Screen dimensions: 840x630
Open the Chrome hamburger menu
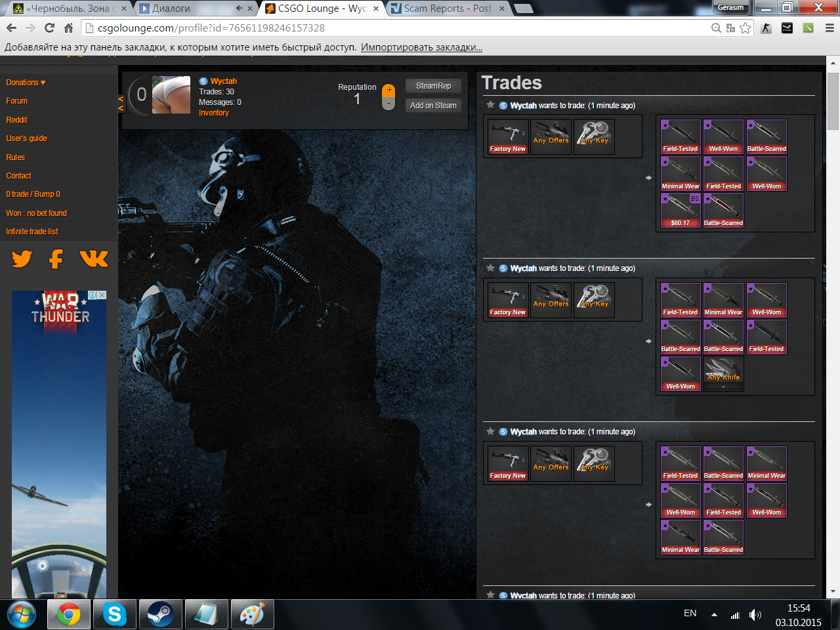click(829, 28)
